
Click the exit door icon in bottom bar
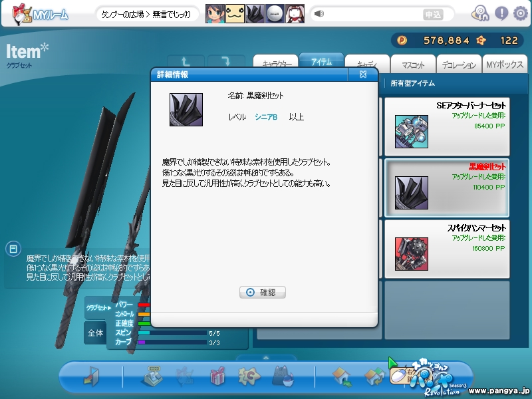click(x=91, y=376)
